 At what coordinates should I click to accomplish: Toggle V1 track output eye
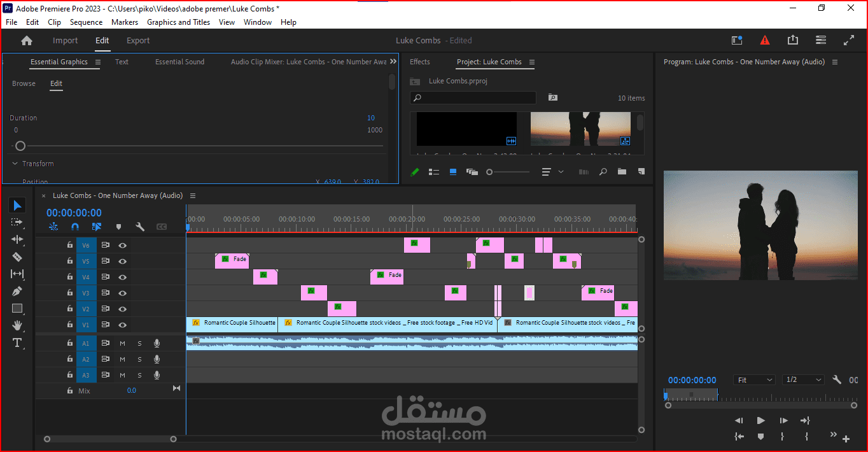pos(122,325)
